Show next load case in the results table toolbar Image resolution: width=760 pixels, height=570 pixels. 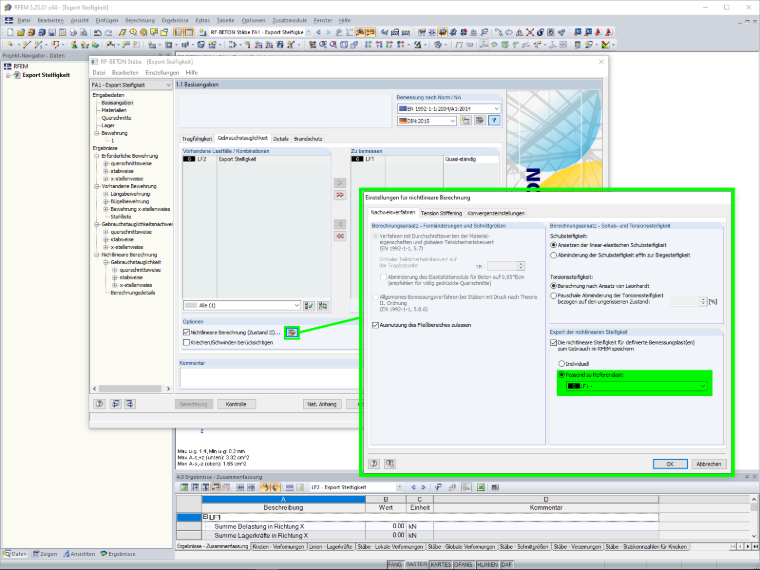pos(423,487)
